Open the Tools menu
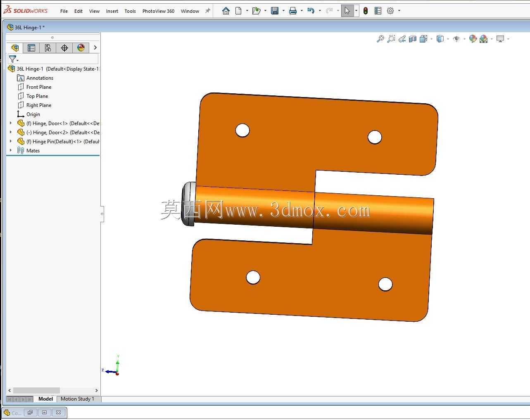 130,11
